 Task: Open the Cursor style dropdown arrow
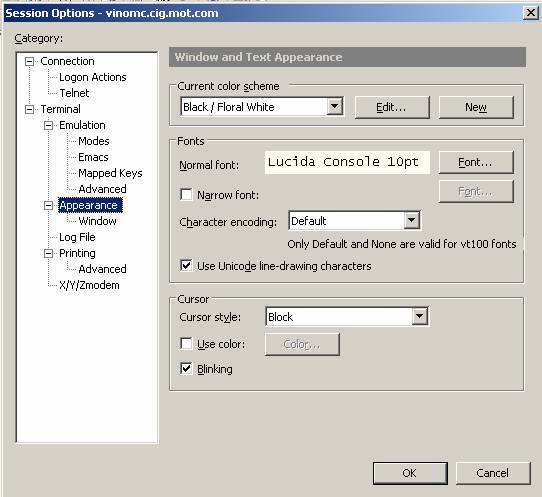[419, 316]
